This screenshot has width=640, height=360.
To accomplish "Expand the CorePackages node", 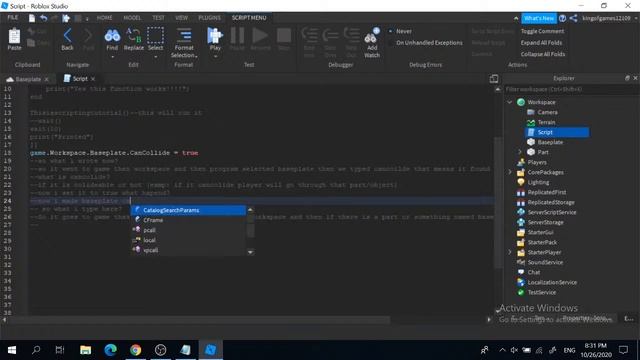I will tap(509, 172).
